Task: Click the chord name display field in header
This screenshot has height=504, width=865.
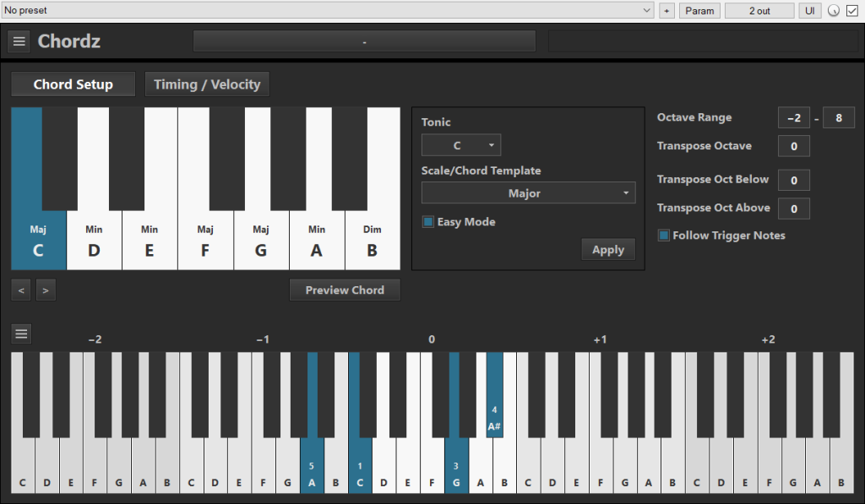Action: coord(364,41)
